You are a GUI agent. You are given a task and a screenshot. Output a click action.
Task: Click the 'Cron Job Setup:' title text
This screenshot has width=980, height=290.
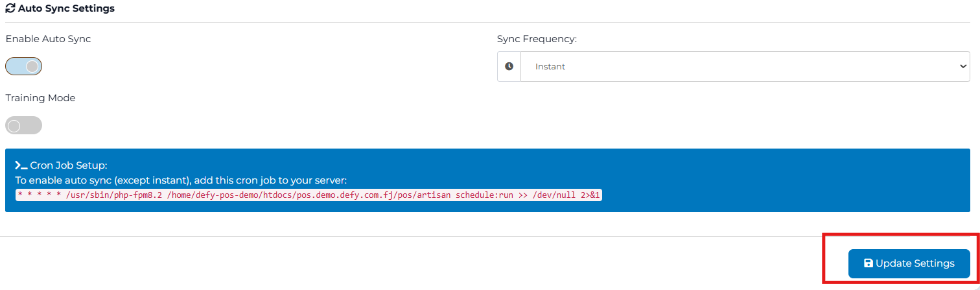[x=69, y=165]
